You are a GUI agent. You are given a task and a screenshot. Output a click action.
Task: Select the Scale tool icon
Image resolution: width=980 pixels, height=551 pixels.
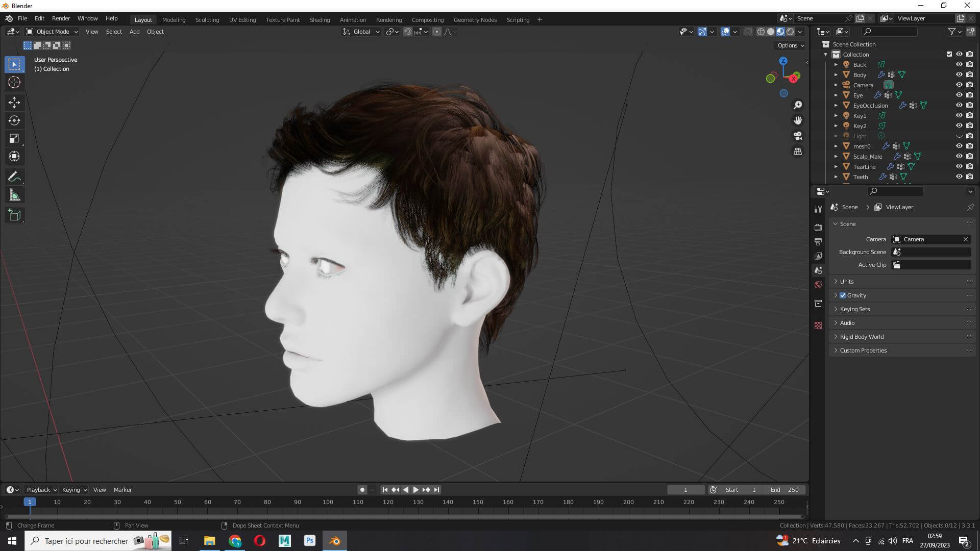click(14, 139)
